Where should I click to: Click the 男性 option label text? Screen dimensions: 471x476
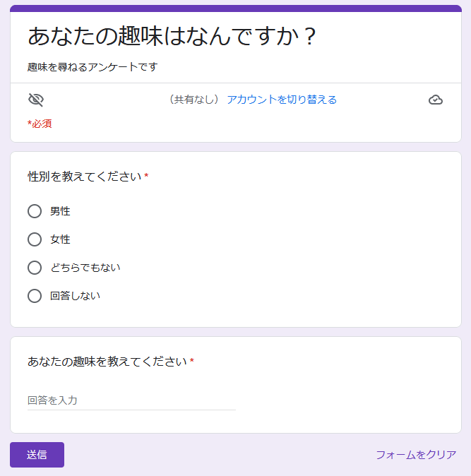click(60, 211)
